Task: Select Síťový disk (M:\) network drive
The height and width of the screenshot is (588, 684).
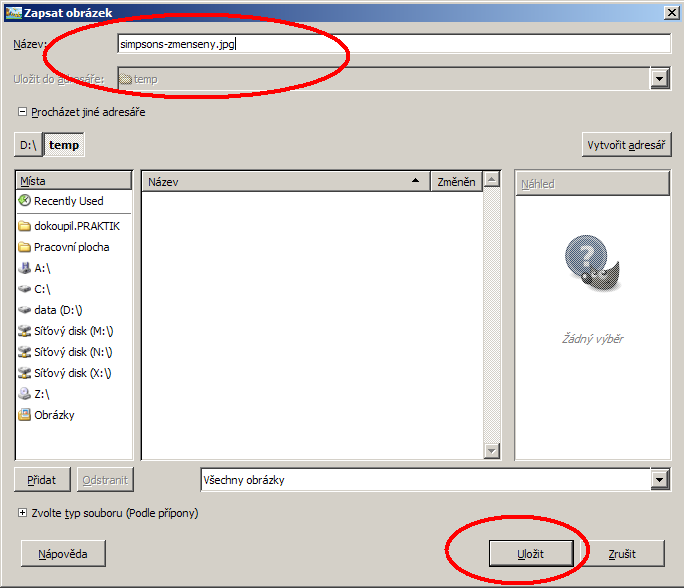Action: pos(72,331)
